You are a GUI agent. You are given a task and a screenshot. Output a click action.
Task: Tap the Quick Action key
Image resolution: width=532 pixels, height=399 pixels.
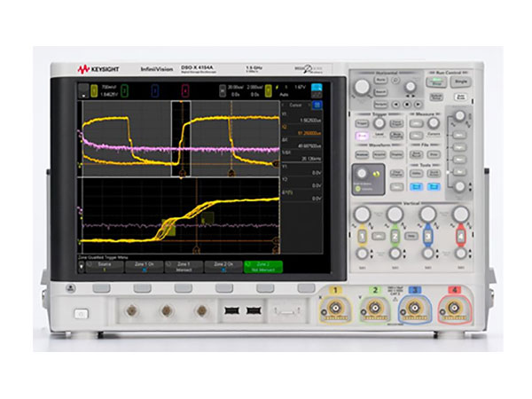click(434, 174)
